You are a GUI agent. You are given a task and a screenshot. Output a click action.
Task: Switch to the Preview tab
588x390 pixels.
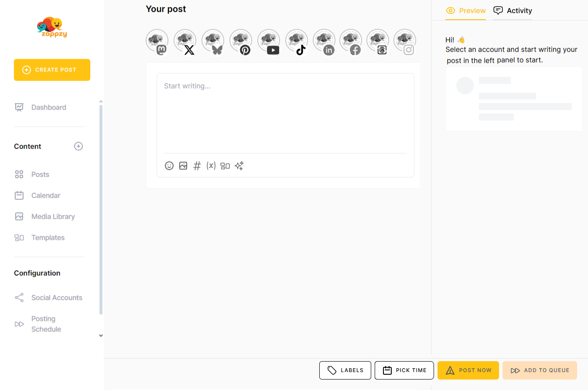[x=466, y=10]
